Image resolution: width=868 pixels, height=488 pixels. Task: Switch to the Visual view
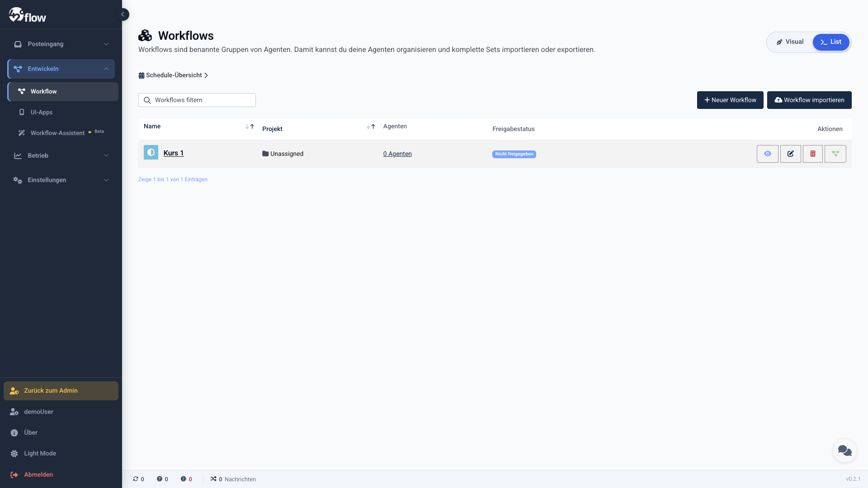pyautogui.click(x=791, y=42)
